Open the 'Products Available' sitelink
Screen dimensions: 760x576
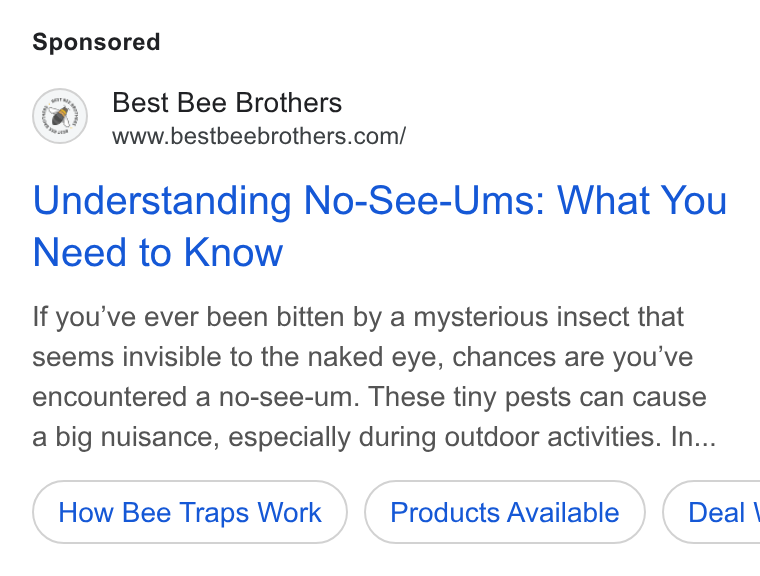[505, 512]
